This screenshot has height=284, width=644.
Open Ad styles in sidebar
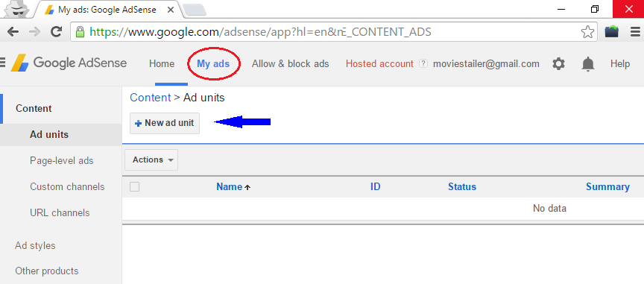point(35,246)
